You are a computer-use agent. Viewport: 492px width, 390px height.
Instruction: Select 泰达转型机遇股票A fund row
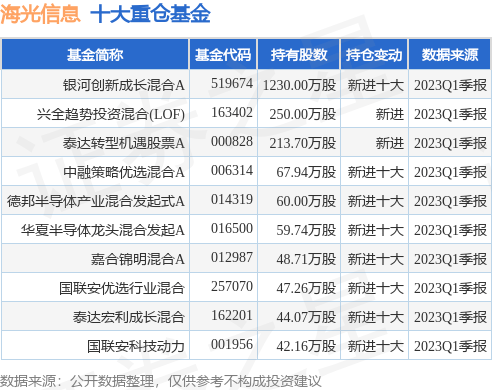click(x=246, y=143)
